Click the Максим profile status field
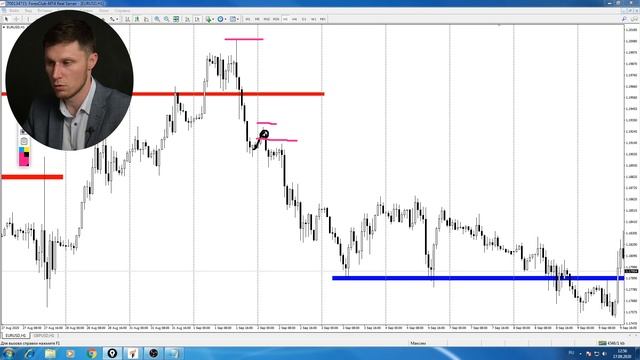The height and width of the screenshot is (360, 640). point(418,343)
